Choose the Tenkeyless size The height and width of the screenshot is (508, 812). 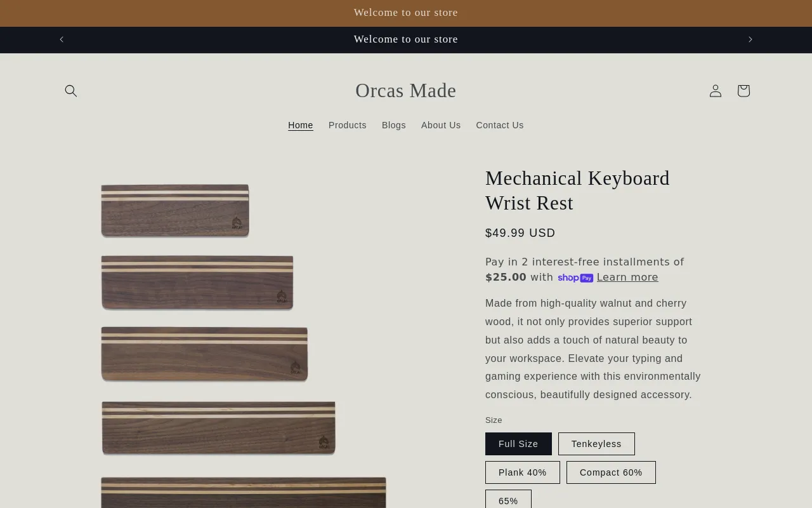click(x=596, y=444)
